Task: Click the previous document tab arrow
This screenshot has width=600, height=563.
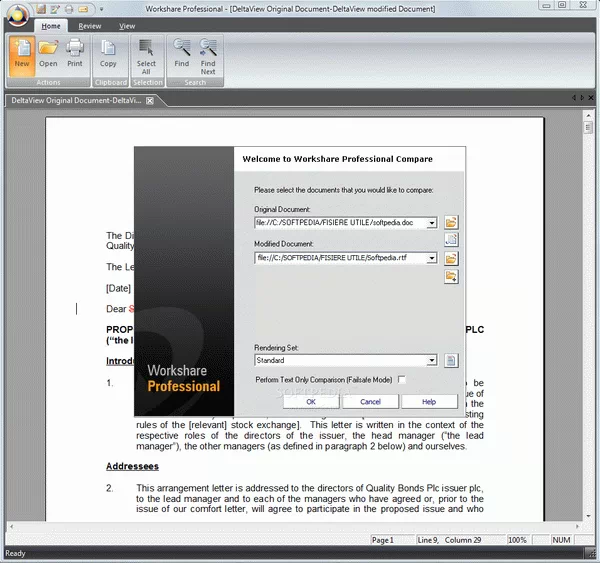Action: (574, 98)
